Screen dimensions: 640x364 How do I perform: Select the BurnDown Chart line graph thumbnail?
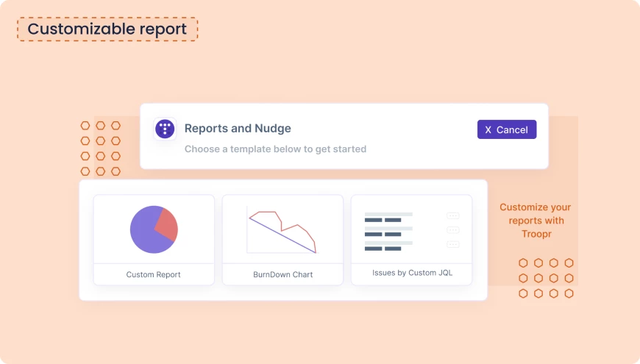coord(282,229)
